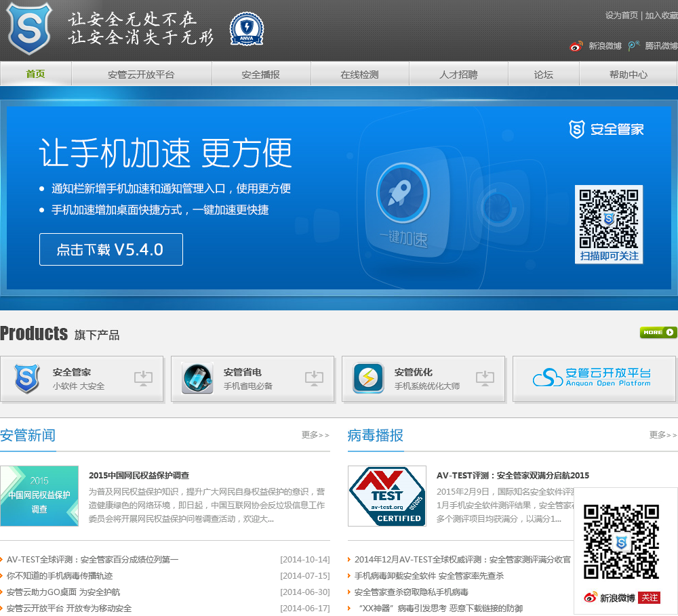Click 安管省电 battery product icon
The image size is (678, 616).
click(x=197, y=378)
